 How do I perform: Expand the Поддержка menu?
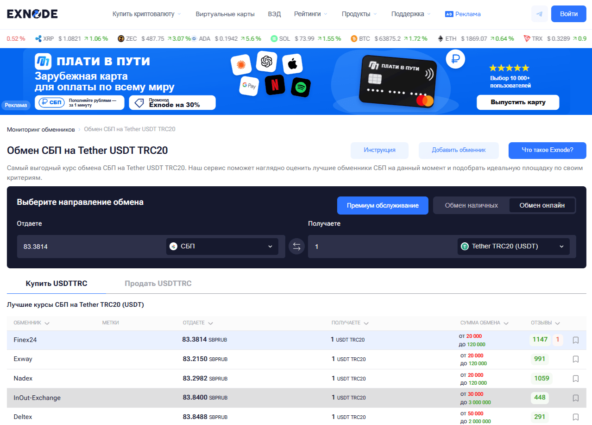point(411,14)
